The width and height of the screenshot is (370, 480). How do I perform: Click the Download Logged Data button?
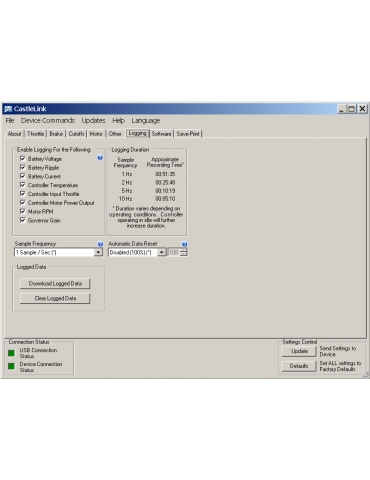click(x=55, y=284)
